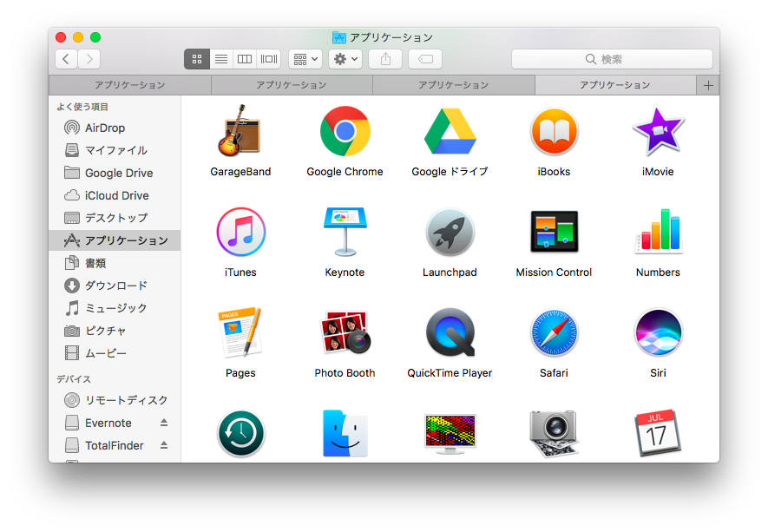Click the 検索 search field

click(612, 59)
